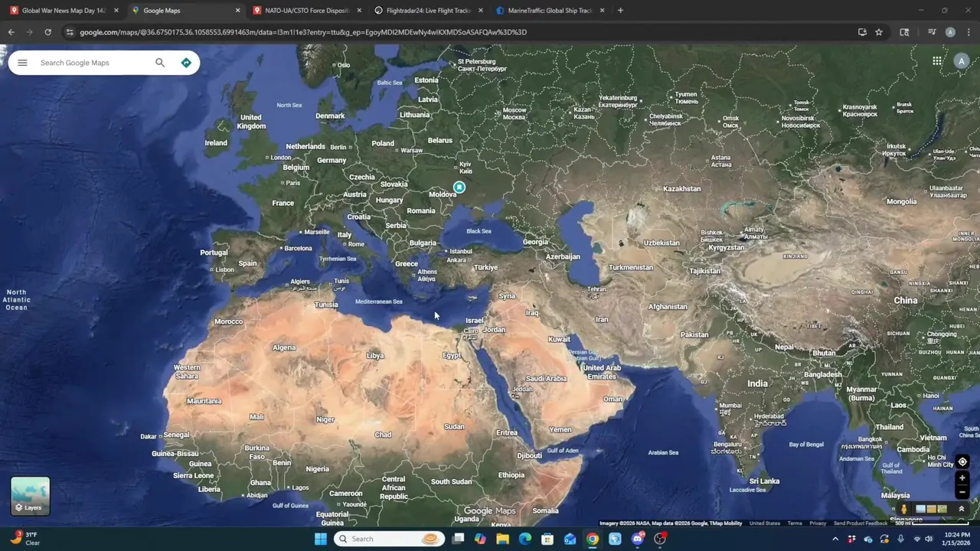This screenshot has height=551, width=980.
Task: Open Discord from the taskbar
Action: [638, 539]
